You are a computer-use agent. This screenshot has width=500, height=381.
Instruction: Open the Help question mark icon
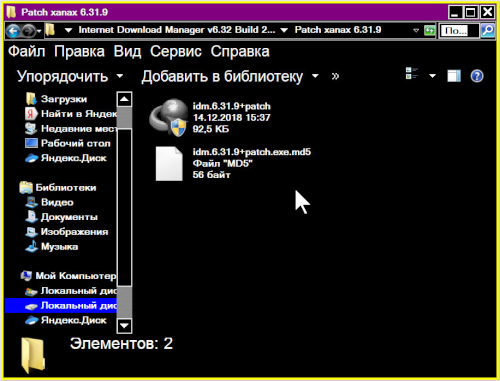477,76
